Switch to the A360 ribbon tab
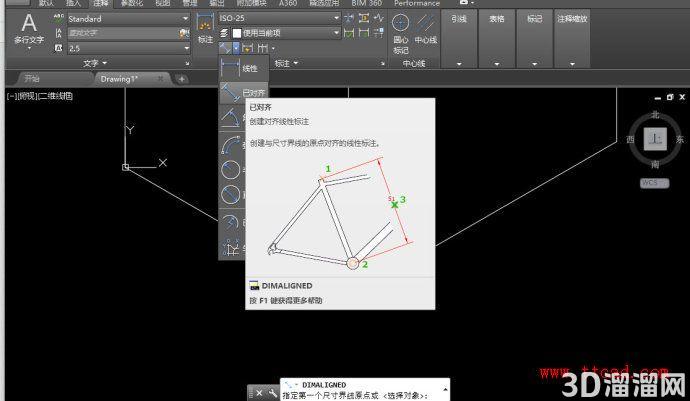Image resolution: width=690 pixels, height=401 pixels. pyautogui.click(x=288, y=3)
